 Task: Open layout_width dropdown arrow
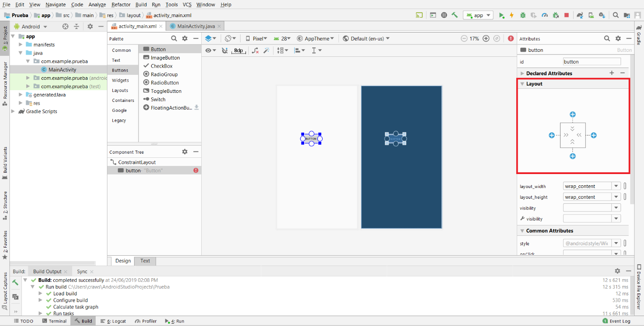click(616, 186)
